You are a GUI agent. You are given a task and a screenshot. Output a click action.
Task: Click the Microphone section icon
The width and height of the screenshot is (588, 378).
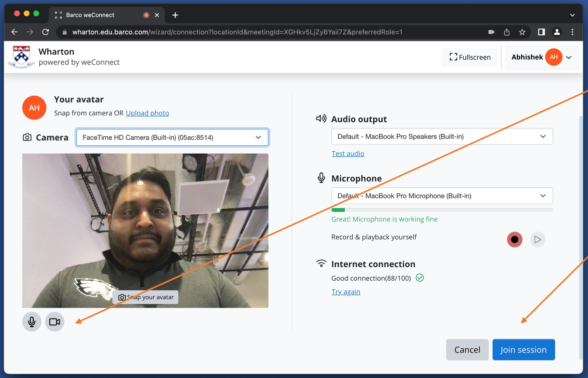click(321, 178)
